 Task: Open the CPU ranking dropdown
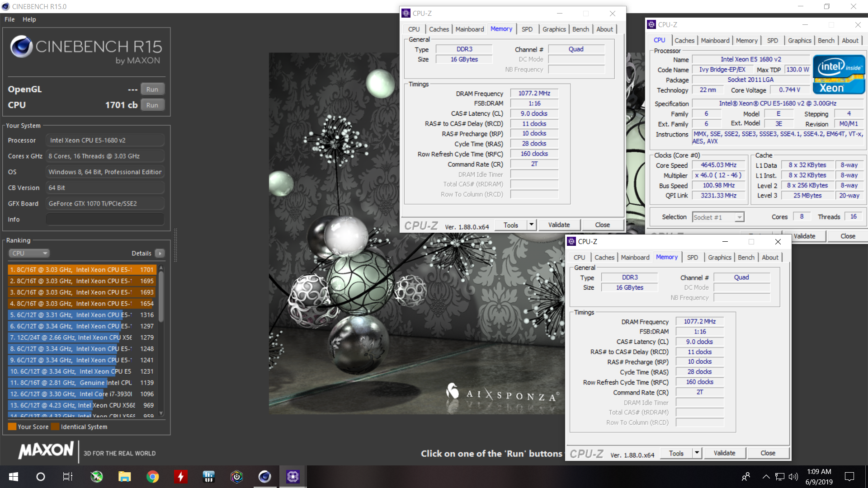click(29, 253)
